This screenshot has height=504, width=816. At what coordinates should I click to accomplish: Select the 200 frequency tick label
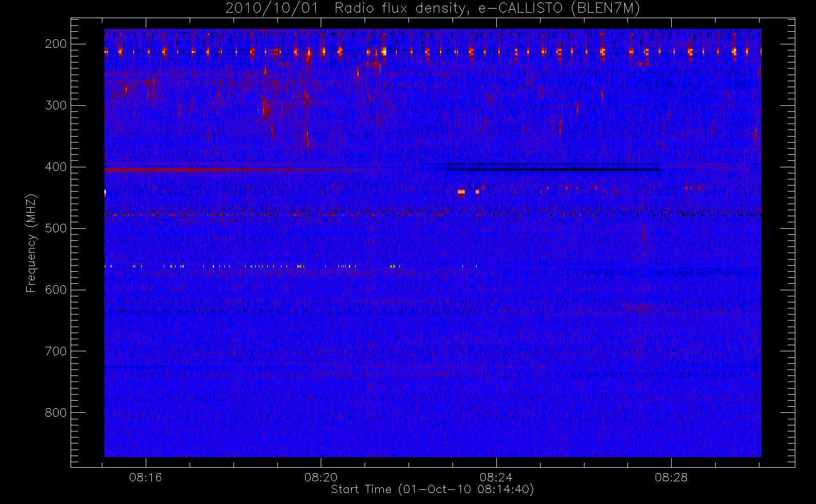(x=56, y=44)
